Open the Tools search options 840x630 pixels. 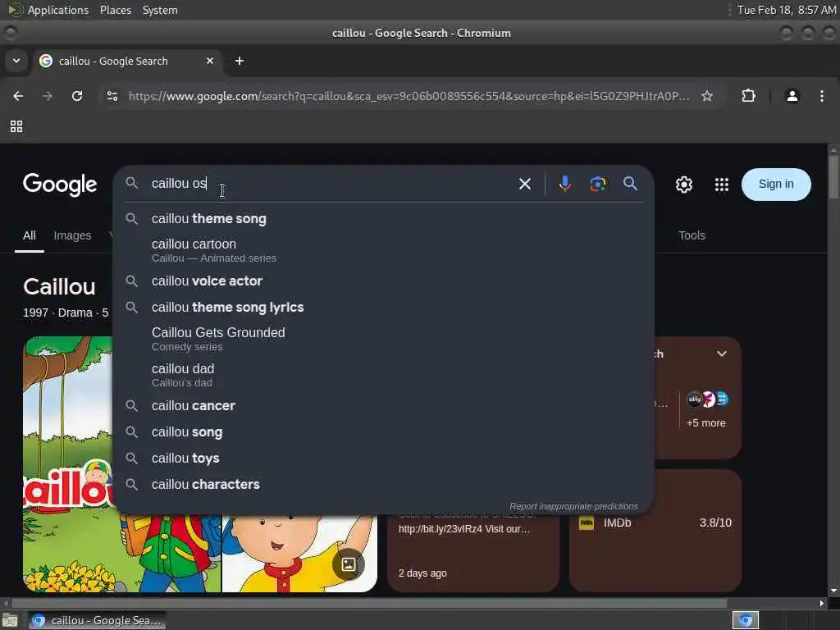(x=692, y=235)
